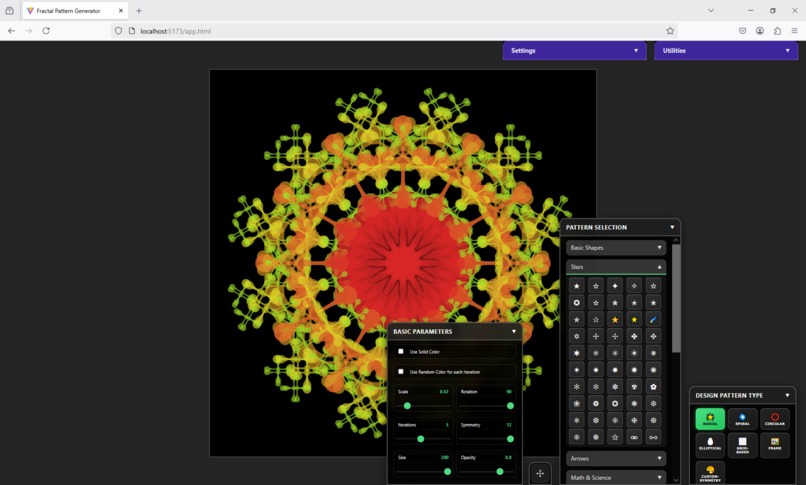This screenshot has height=485, width=806.
Task: Pick the white ring shape starting second Stars row
Action: (577, 303)
